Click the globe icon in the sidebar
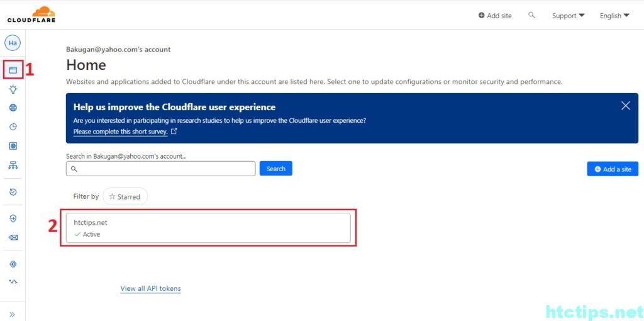The height and width of the screenshot is (321, 644). tap(13, 108)
